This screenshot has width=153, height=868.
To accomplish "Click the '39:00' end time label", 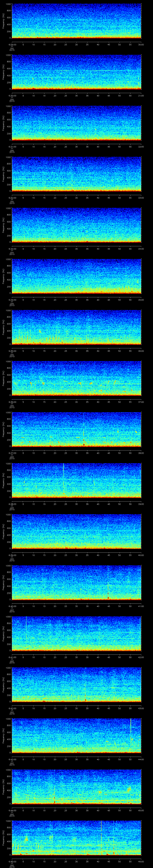I will tap(141, 504).
